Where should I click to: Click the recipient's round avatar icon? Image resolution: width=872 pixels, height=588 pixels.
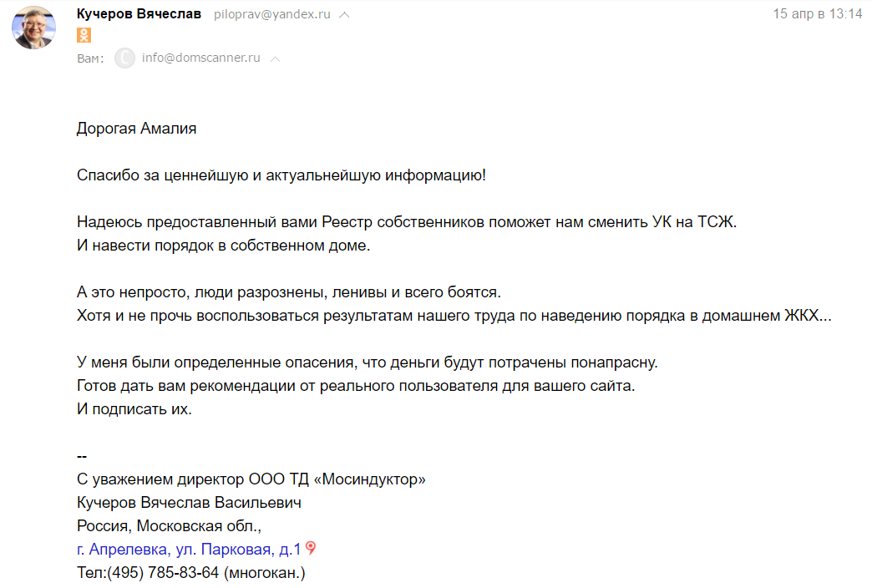pyautogui.click(x=124, y=58)
